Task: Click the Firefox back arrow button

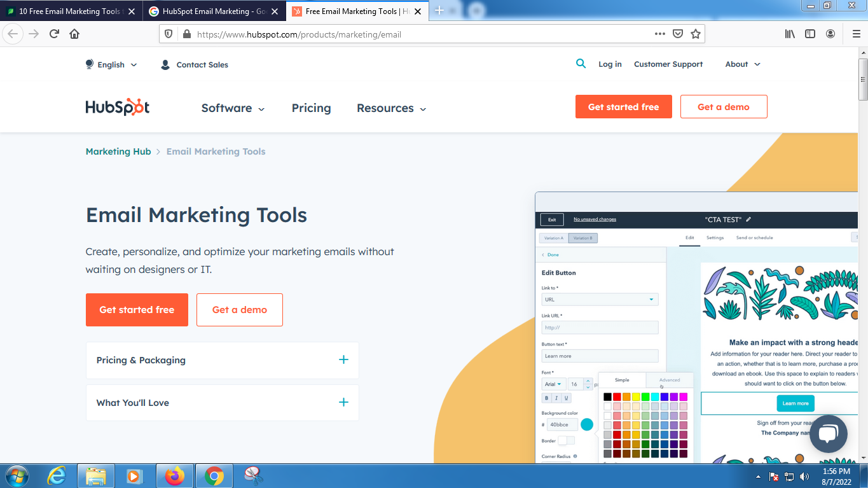Action: [13, 34]
